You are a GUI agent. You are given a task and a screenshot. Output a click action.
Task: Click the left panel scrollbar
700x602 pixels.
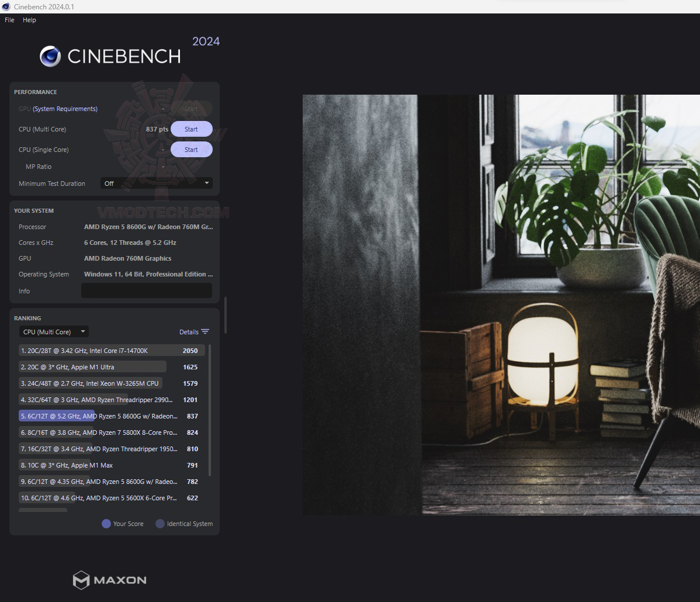226,315
